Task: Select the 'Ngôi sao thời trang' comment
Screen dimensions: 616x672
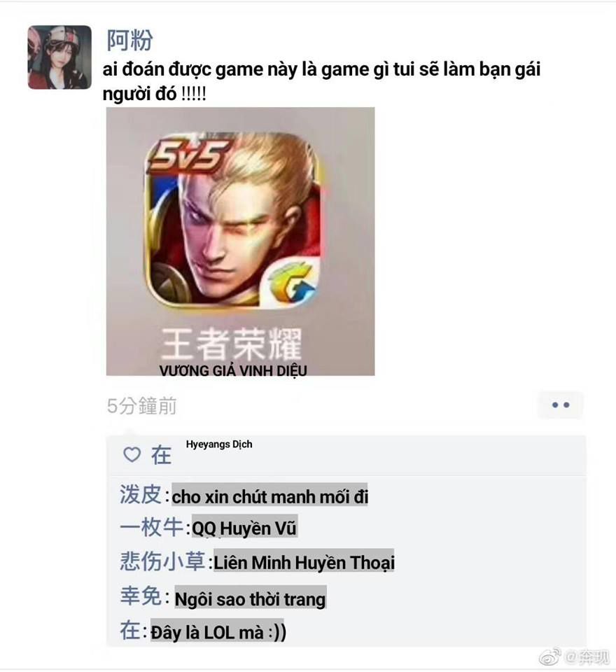Action: point(251,597)
